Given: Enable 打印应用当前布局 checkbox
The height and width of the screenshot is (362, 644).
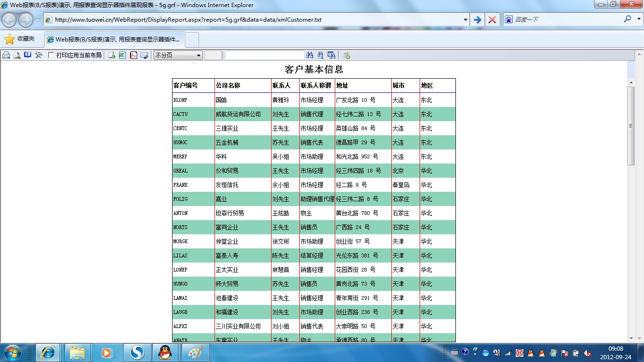Looking at the screenshot, I should 51,55.
